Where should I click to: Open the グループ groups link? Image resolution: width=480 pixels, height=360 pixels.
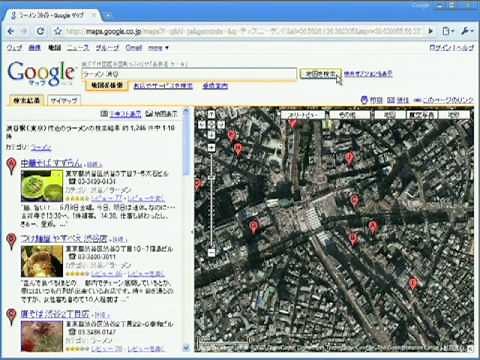[x=107, y=48]
